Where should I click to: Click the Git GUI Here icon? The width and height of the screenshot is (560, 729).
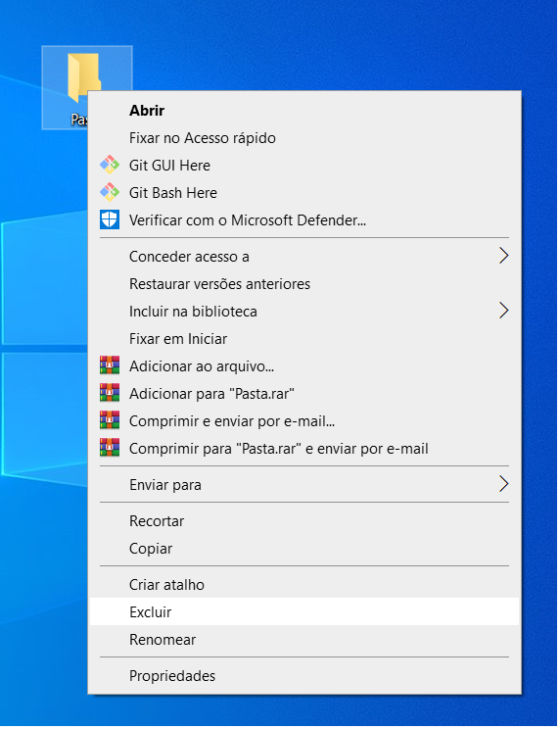click(x=110, y=165)
